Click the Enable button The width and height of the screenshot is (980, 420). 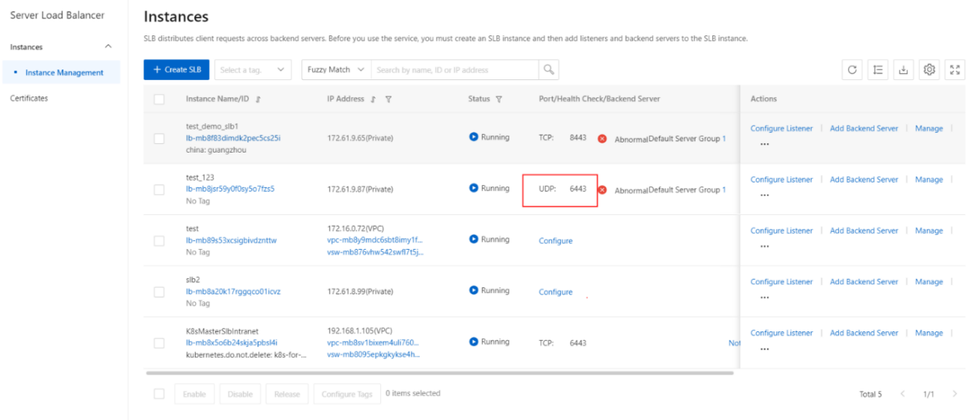[x=194, y=394]
